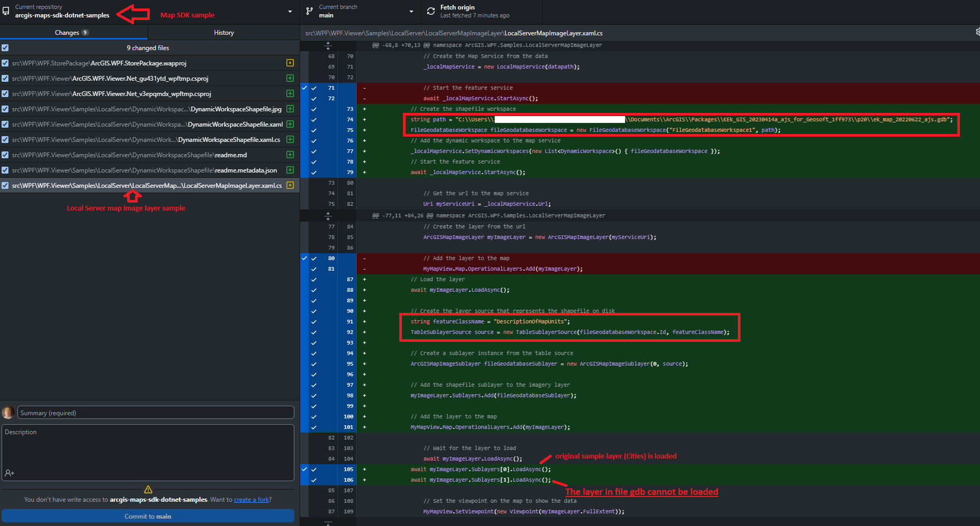Click the branch icon next to main

pos(309,11)
